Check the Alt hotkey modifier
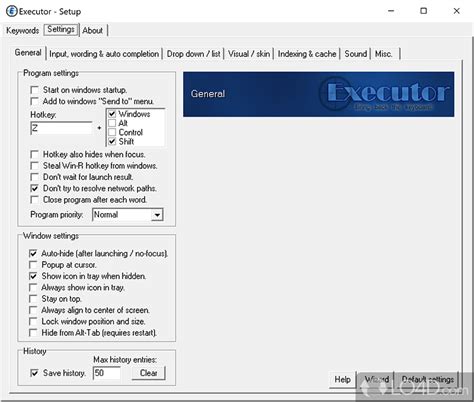Image resolution: width=474 pixels, height=402 pixels. [112, 123]
